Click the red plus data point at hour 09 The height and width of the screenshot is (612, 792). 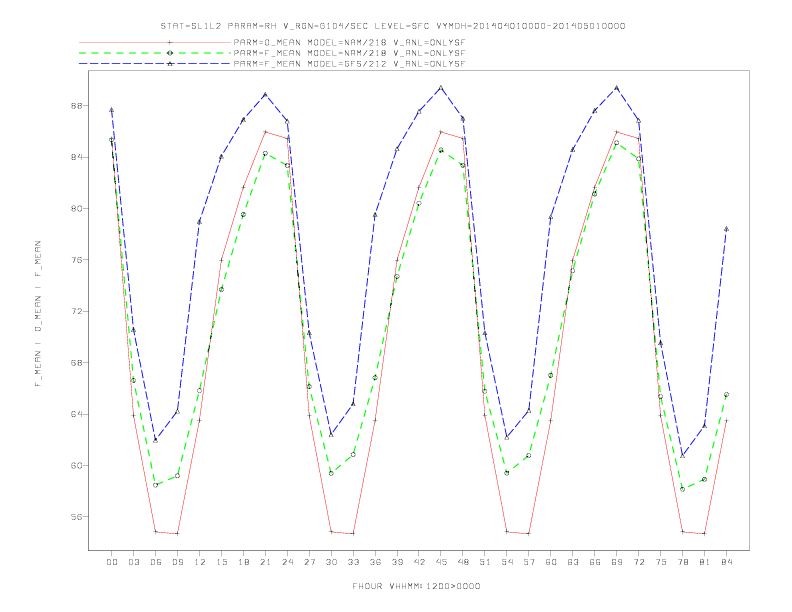pos(177,533)
